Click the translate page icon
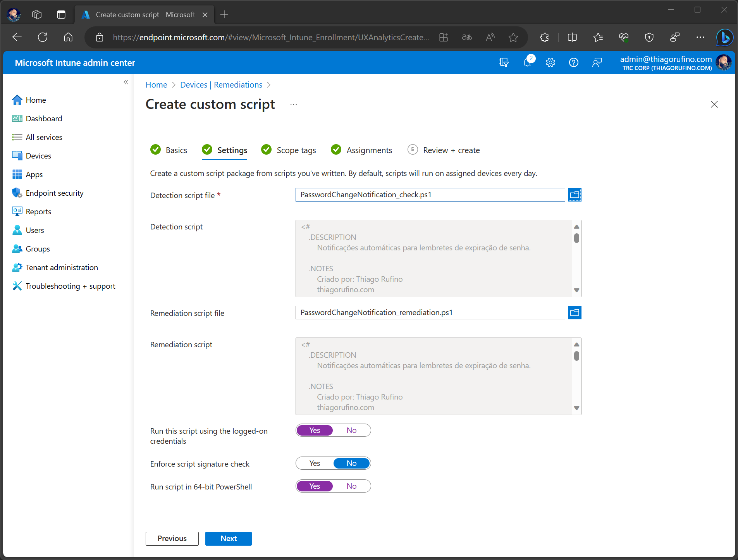 [467, 37]
